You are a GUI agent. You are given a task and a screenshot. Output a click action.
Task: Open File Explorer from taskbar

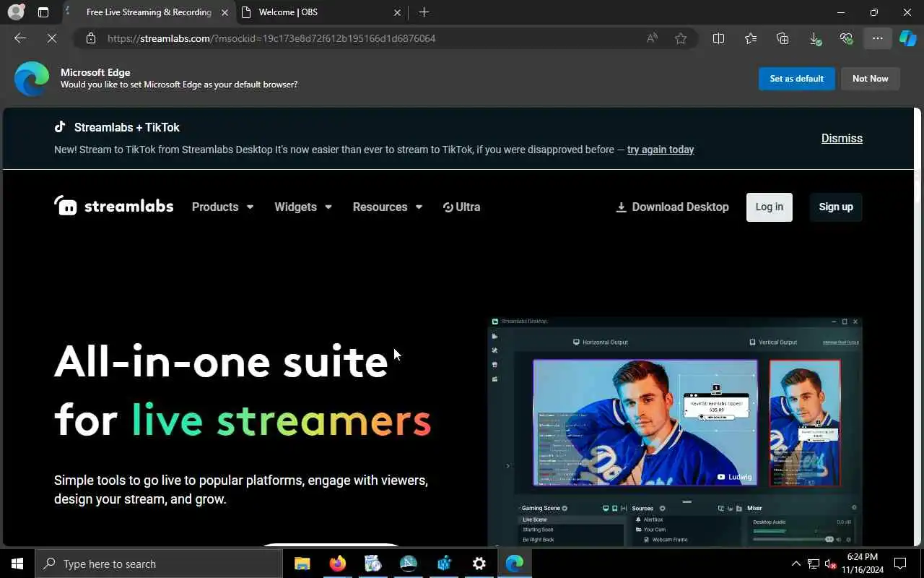pyautogui.click(x=302, y=564)
